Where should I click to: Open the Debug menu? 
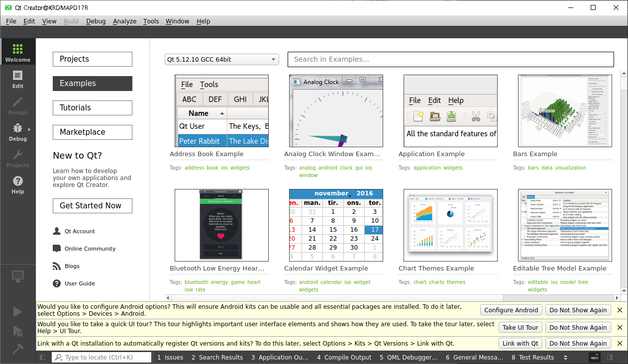(96, 21)
